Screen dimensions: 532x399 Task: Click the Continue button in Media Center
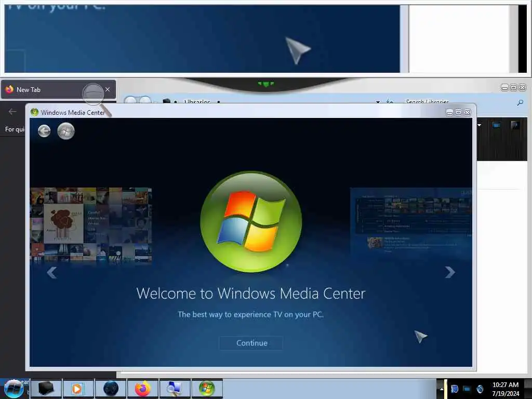[251, 343]
